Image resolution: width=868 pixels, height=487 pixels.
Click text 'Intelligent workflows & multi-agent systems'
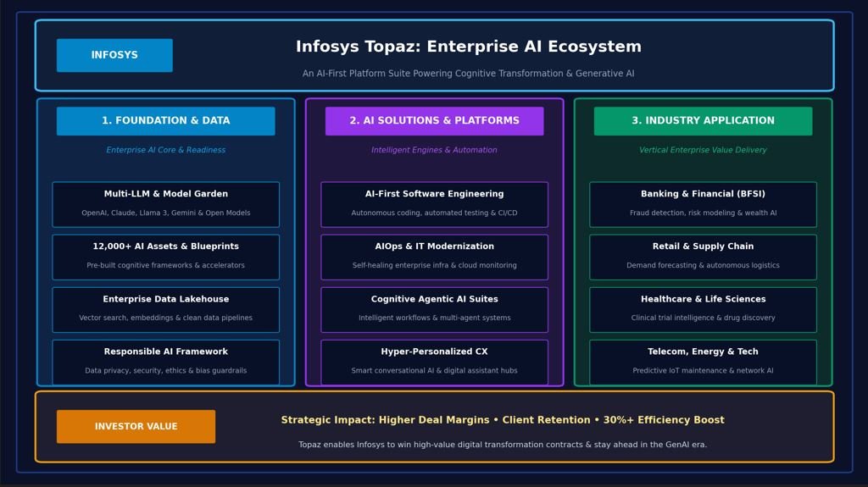(x=435, y=318)
